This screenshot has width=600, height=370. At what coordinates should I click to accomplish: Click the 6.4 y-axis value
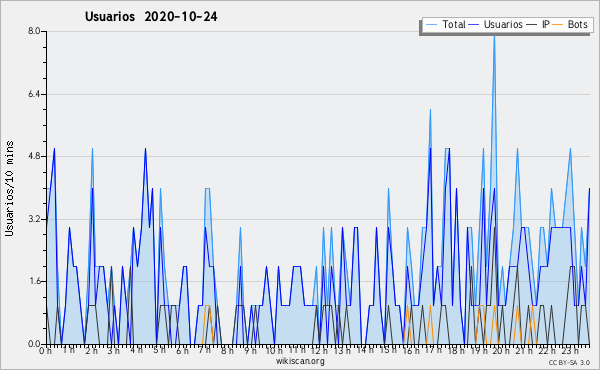[x=34, y=94]
